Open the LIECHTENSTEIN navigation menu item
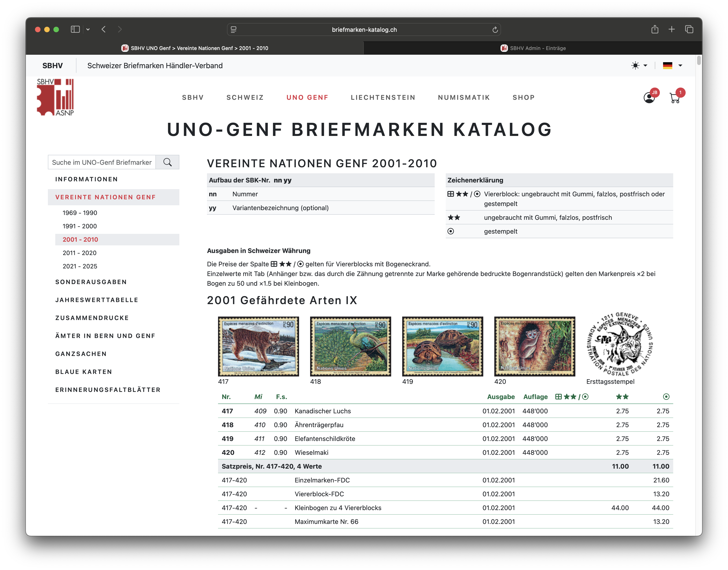 383,97
